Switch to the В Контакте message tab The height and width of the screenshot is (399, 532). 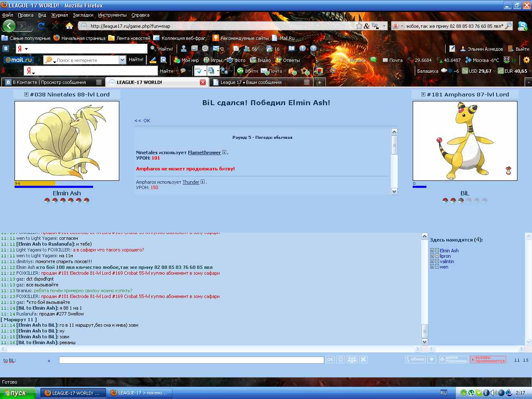tap(53, 82)
